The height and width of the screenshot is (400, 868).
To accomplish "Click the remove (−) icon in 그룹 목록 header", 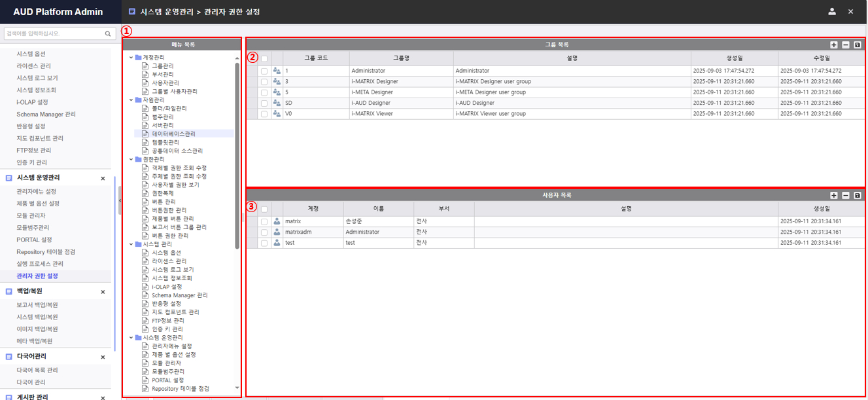I will pyautogui.click(x=845, y=45).
